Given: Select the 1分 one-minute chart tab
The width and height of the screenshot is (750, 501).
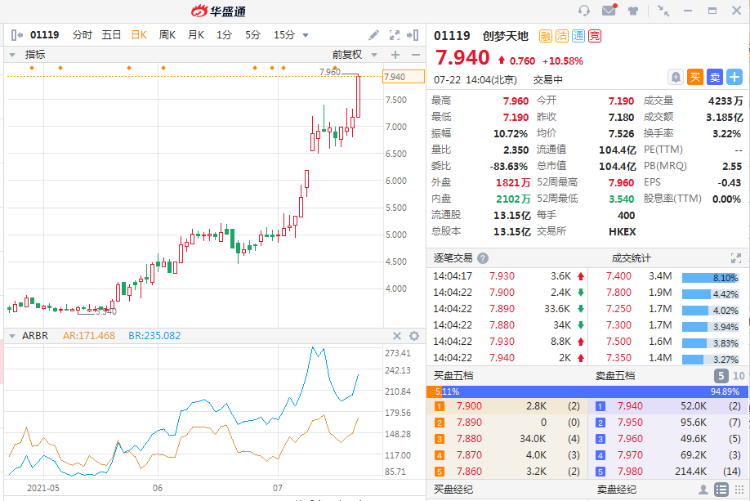Looking at the screenshot, I should [x=224, y=35].
